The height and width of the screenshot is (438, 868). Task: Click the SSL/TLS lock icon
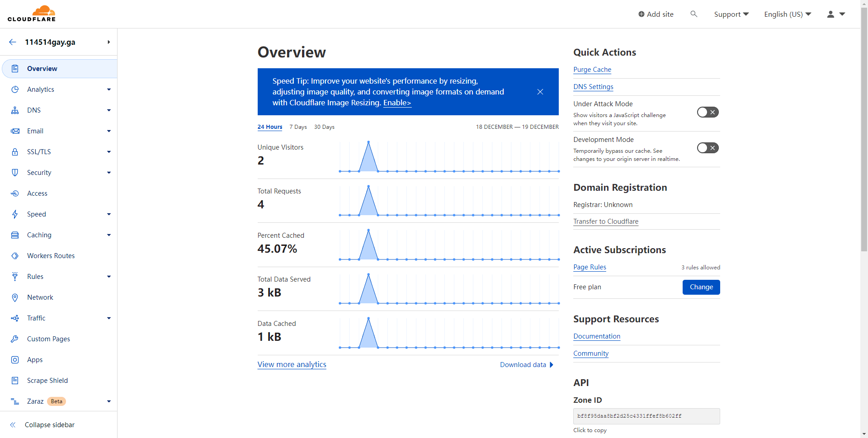15,152
